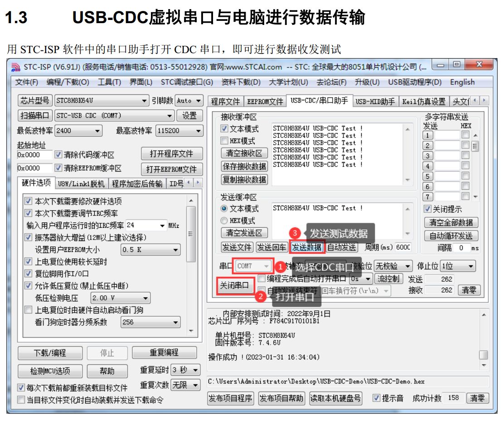Click the 周期(ms) field showing 6000
Screen dimensions: 504x422
coord(403,247)
